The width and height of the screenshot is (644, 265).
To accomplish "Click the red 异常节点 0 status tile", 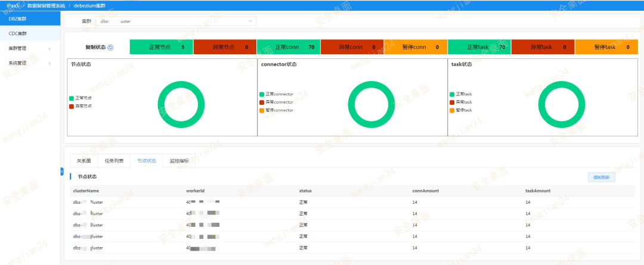I will (x=225, y=47).
